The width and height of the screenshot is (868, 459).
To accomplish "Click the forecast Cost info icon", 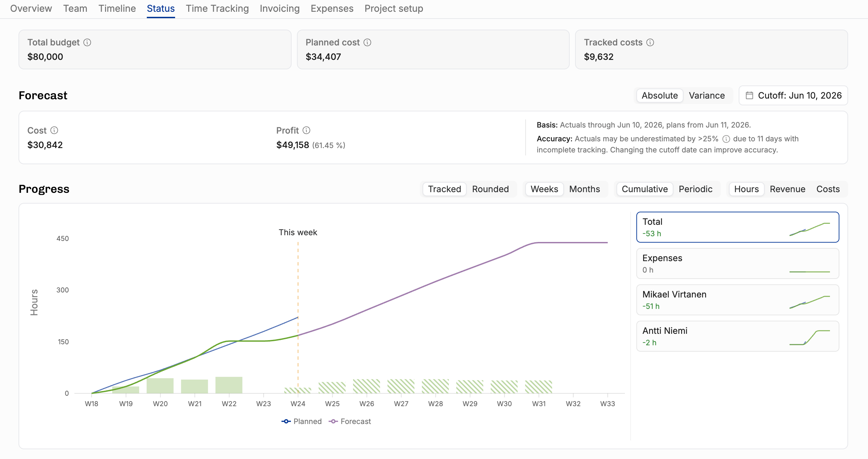I will coord(54,130).
